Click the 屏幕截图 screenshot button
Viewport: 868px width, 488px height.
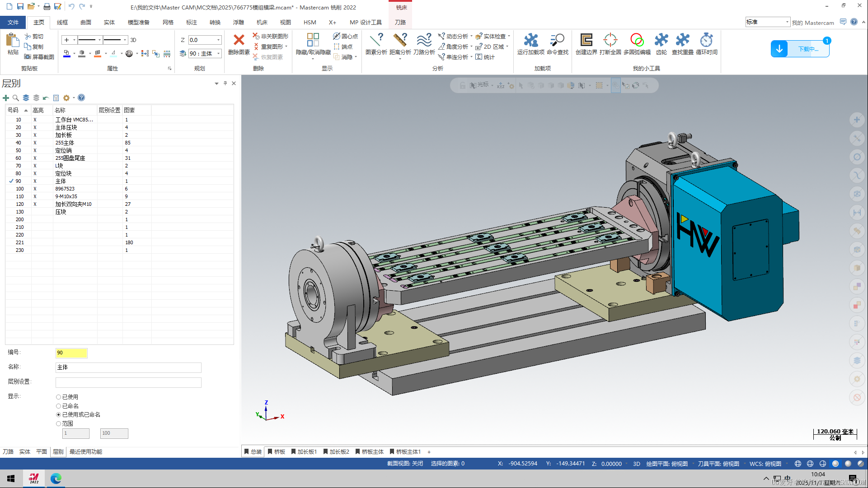point(39,57)
